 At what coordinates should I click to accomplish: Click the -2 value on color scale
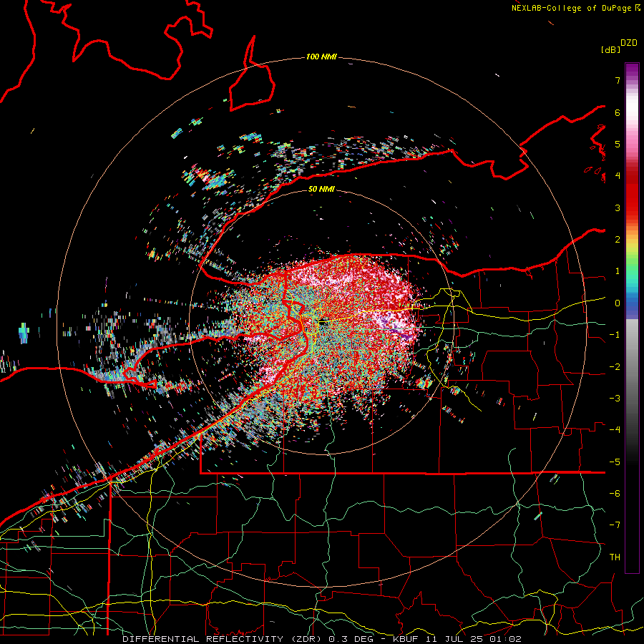(x=615, y=367)
